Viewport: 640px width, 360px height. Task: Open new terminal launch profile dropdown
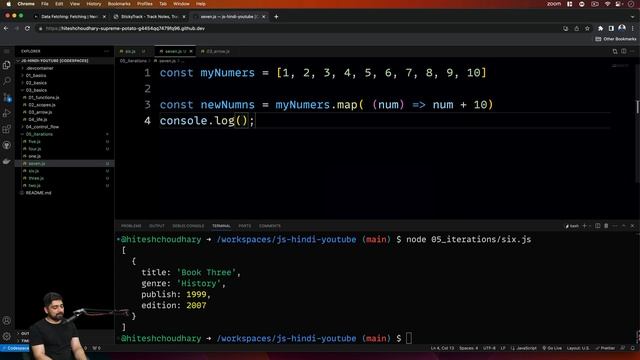[x=590, y=226]
